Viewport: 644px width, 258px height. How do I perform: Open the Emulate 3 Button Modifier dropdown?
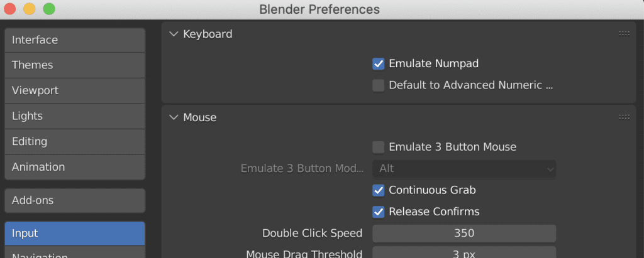464,169
